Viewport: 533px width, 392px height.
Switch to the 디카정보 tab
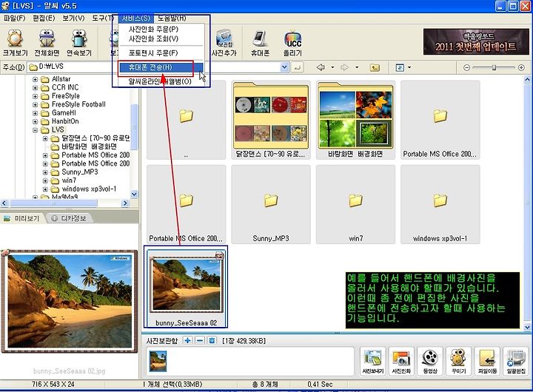69,218
